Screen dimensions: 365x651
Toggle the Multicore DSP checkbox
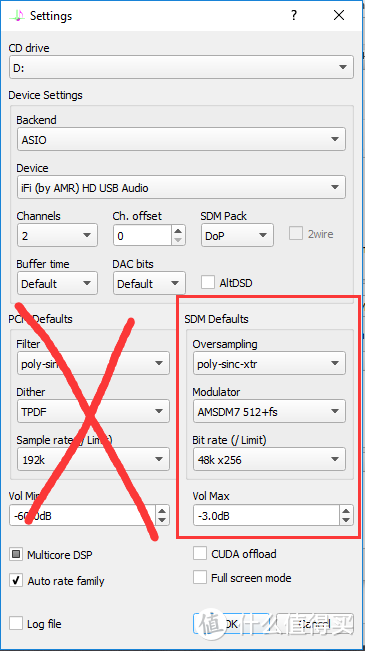(x=16, y=554)
